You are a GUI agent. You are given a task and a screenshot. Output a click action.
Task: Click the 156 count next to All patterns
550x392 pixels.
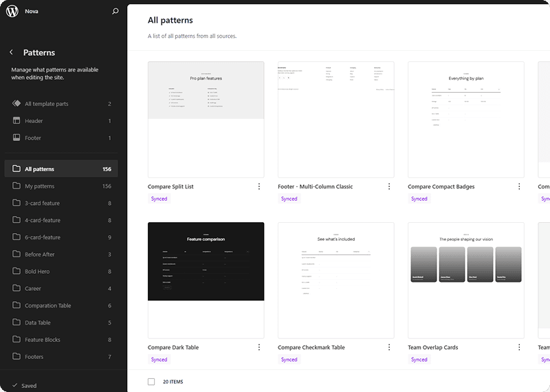coord(107,168)
